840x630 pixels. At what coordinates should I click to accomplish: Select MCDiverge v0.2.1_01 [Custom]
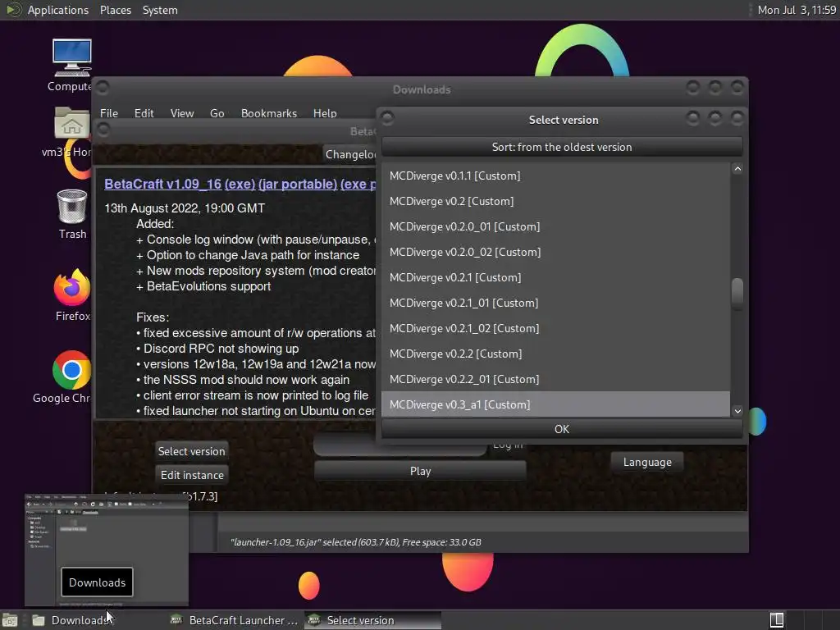pyautogui.click(x=555, y=303)
